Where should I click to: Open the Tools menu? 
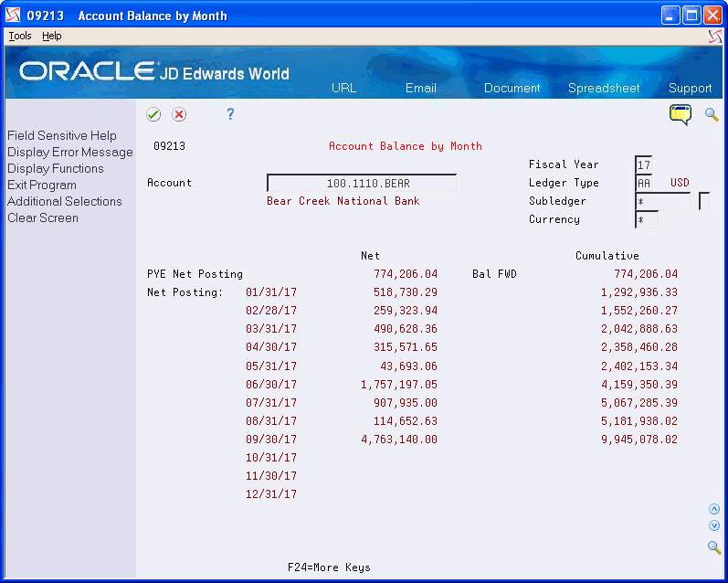[20, 36]
